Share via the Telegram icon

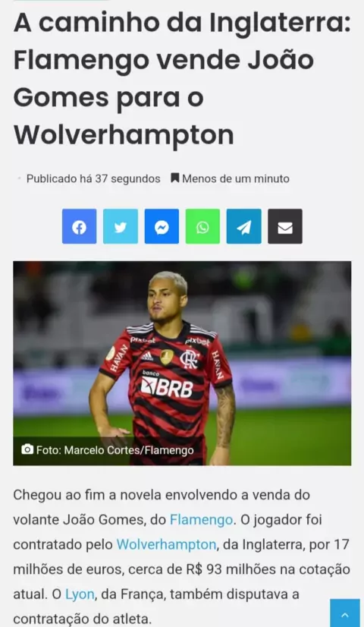(x=243, y=226)
